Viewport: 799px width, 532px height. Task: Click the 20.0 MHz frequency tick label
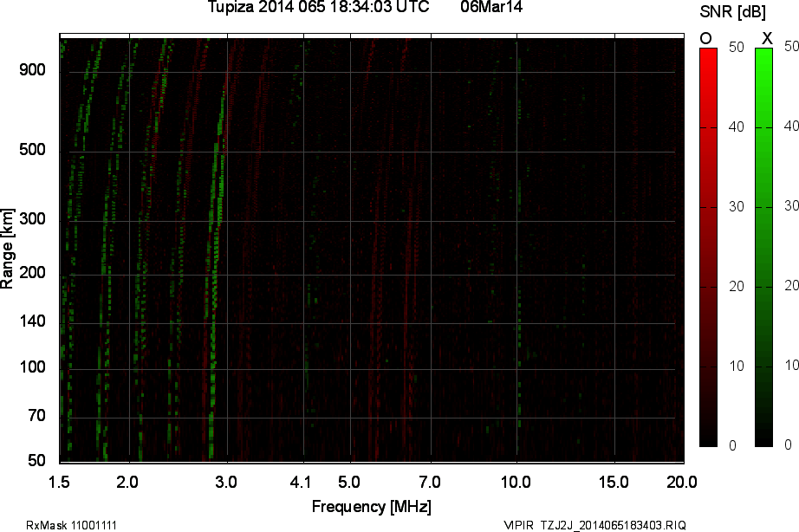tap(681, 481)
